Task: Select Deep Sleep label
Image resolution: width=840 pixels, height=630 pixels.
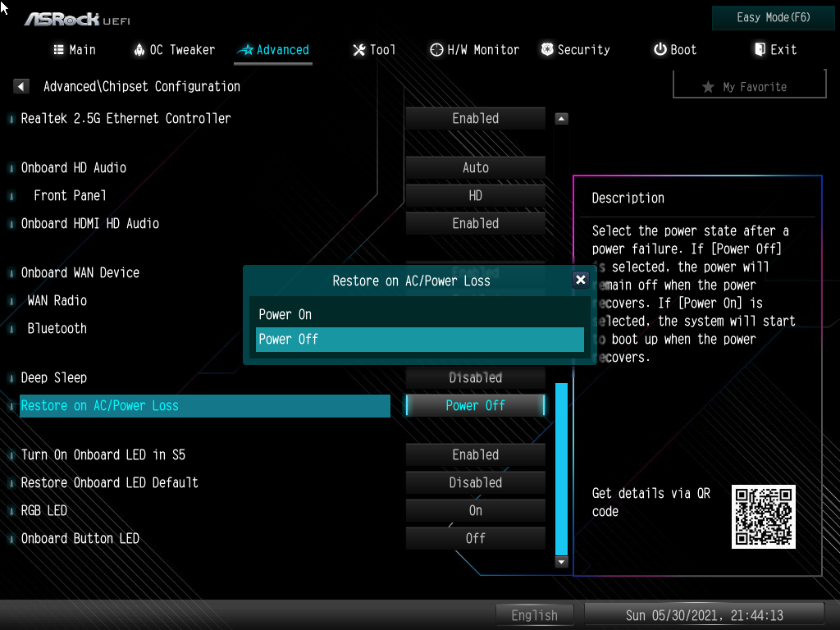Action: (x=53, y=377)
